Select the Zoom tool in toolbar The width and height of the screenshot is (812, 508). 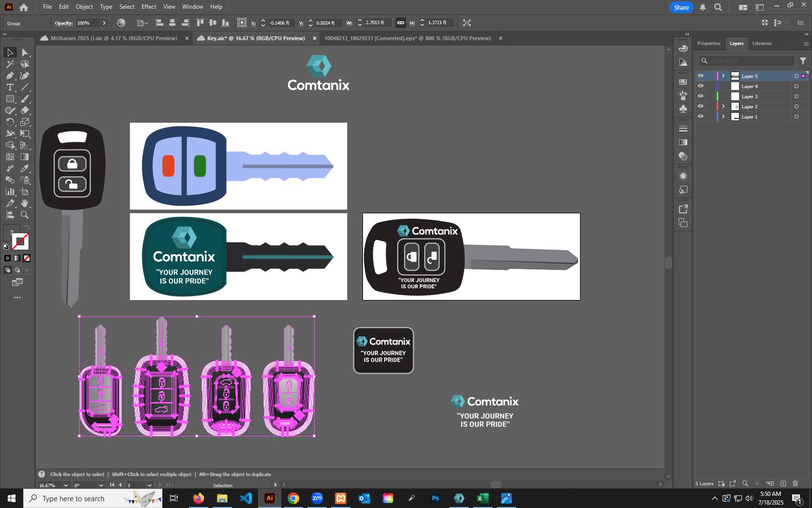point(25,215)
